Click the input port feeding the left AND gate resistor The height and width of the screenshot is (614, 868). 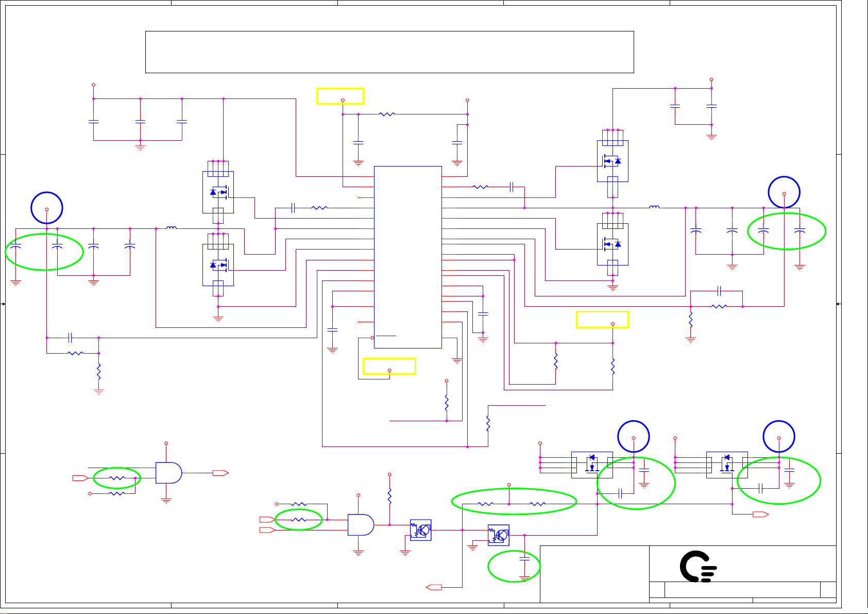[x=80, y=478]
